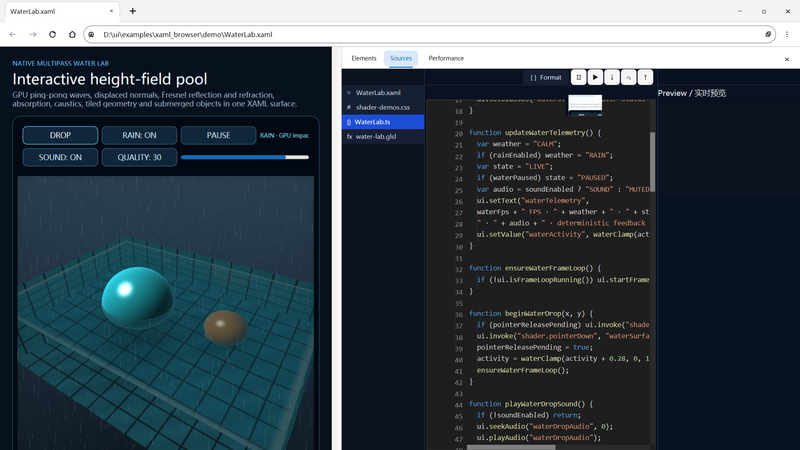800x450 pixels.
Task: Click the function beginWaterDrop(x, y) line
Action: coord(531,313)
